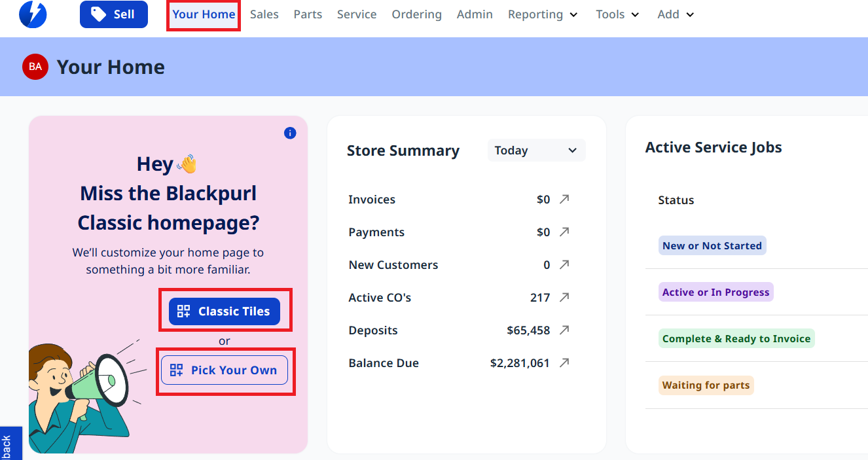Click the info icon on pink card
Viewport: 868px width, 460px height.
click(x=290, y=133)
